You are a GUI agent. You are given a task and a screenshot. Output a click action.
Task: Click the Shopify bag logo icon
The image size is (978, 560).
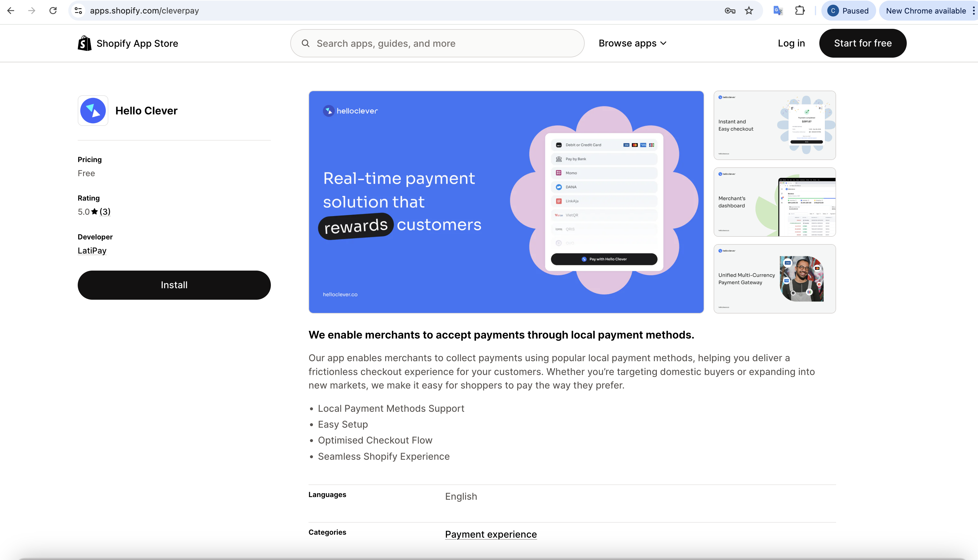coord(84,43)
